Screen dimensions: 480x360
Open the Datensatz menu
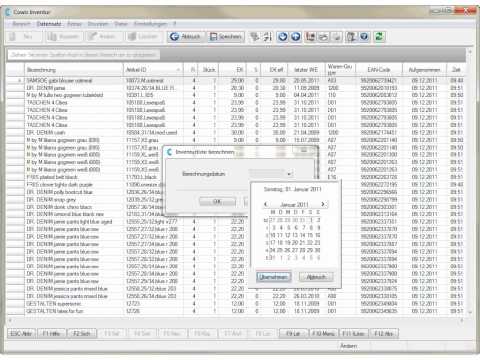[49, 24]
